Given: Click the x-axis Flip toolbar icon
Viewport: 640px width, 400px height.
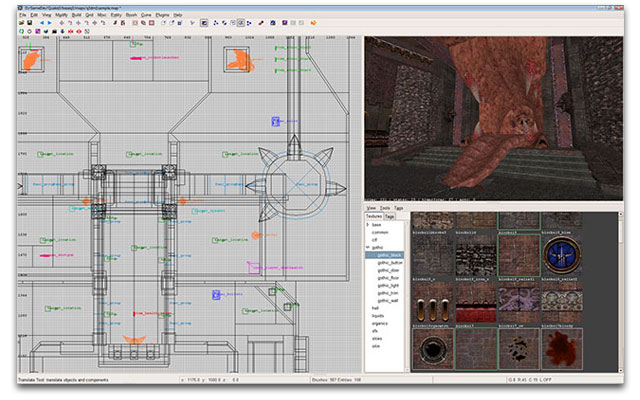Looking at the screenshot, I should (x=62, y=23).
